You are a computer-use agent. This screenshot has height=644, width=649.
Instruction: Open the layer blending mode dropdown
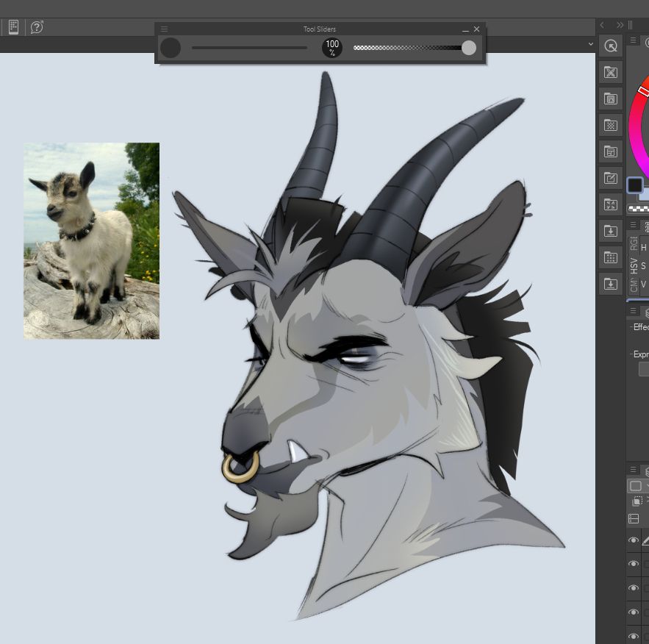638,485
